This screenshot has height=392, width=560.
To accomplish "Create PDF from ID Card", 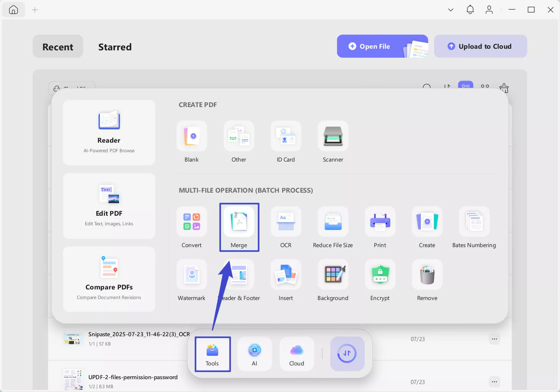I will (x=286, y=141).
